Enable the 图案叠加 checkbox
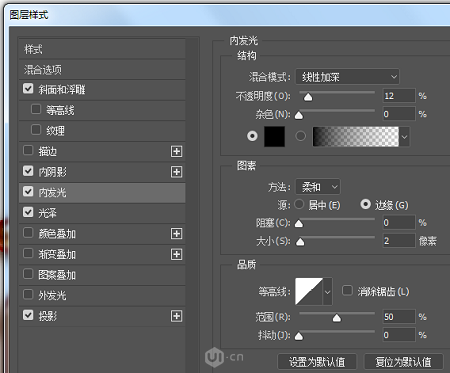This screenshot has height=373, width=450. 28,274
